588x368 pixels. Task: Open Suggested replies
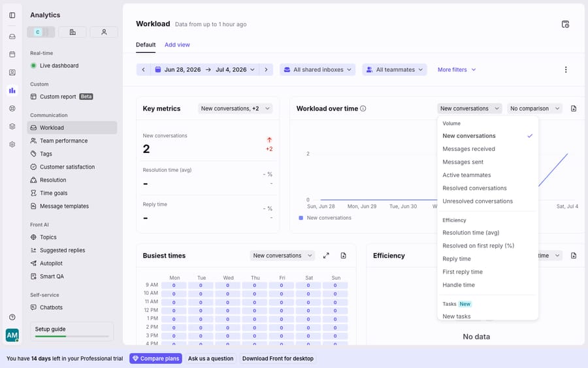(72, 250)
